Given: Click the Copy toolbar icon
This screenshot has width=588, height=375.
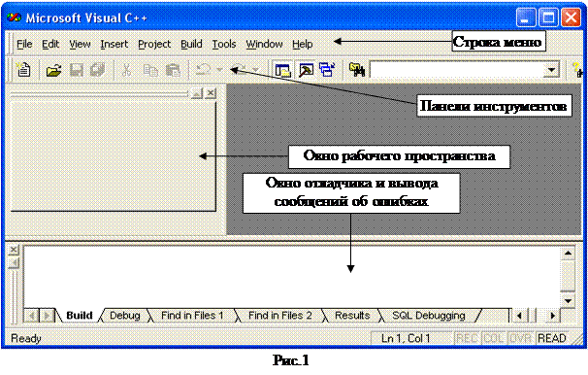Looking at the screenshot, I should (150, 70).
